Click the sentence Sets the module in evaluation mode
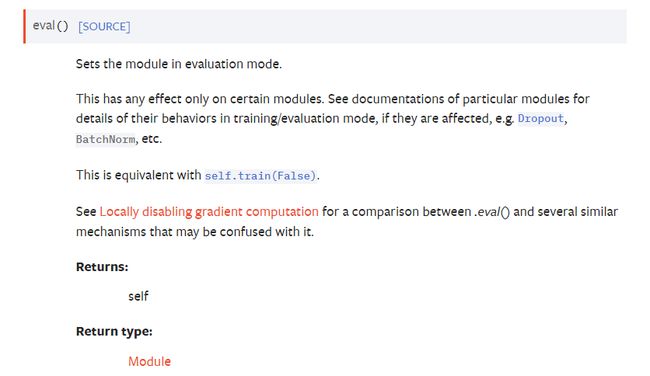Viewport: 650px width, 376px height. point(179,64)
